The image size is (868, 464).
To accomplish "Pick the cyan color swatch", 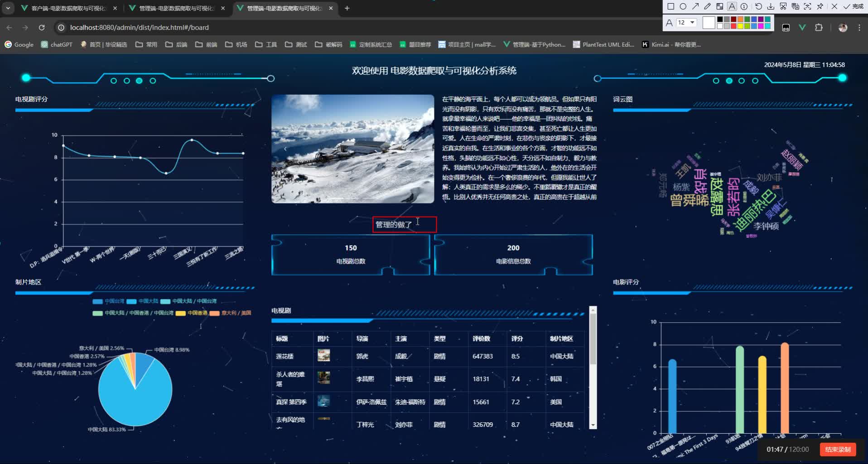I will pos(767,26).
